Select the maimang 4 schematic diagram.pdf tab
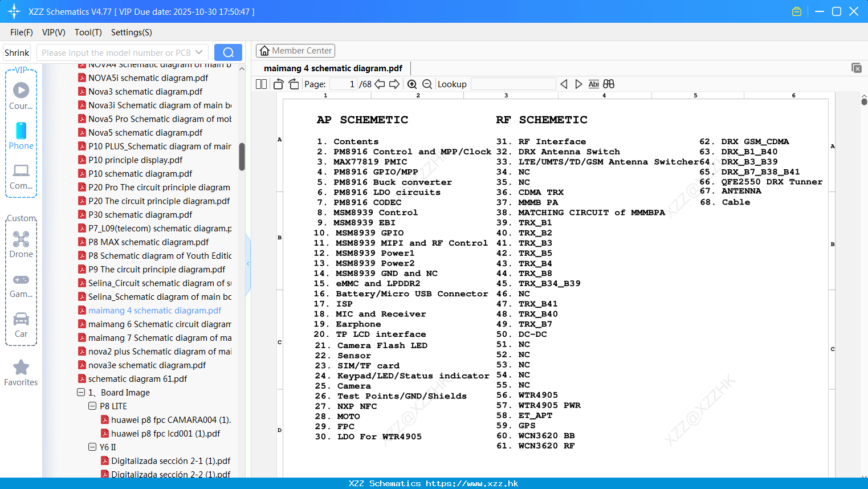The width and height of the screenshot is (868, 489). [333, 68]
